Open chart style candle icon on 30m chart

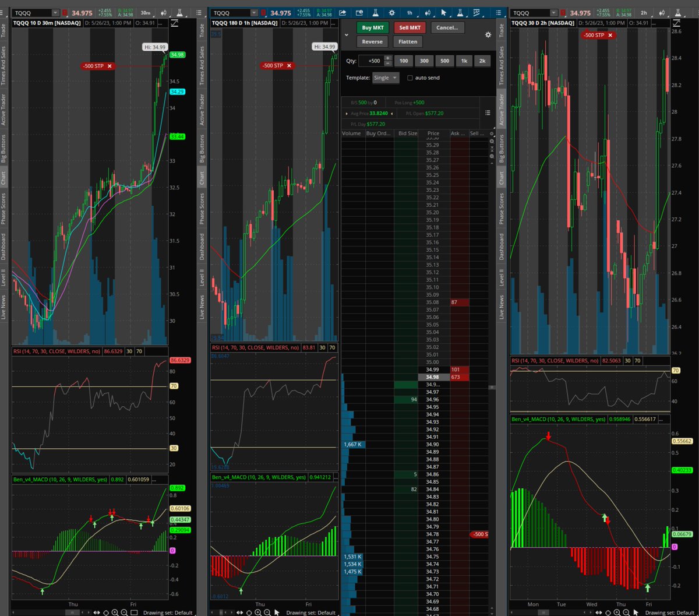[x=164, y=13]
